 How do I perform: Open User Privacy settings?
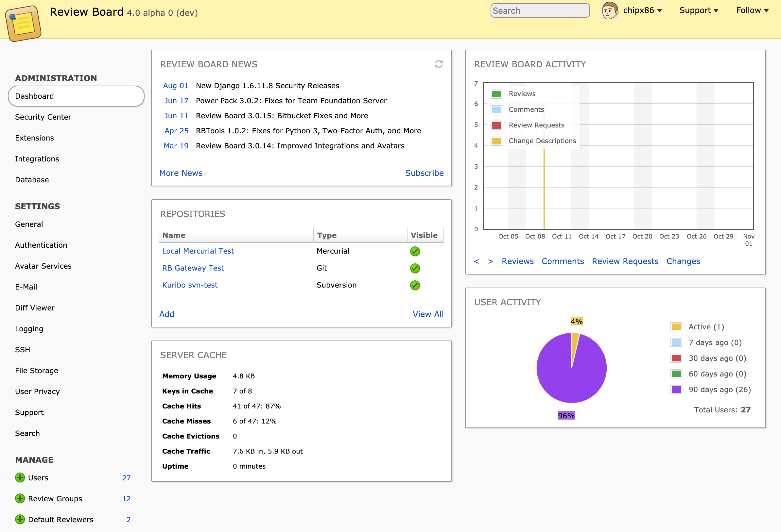(37, 391)
